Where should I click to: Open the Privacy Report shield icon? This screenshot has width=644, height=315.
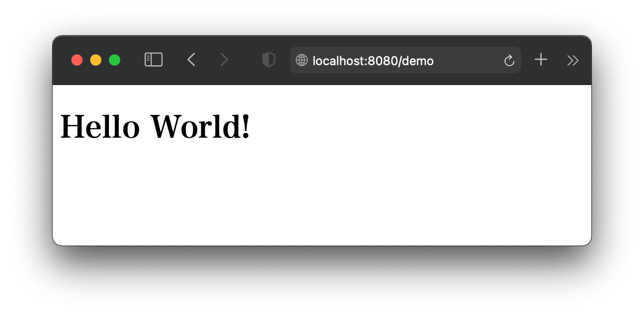coord(268,60)
